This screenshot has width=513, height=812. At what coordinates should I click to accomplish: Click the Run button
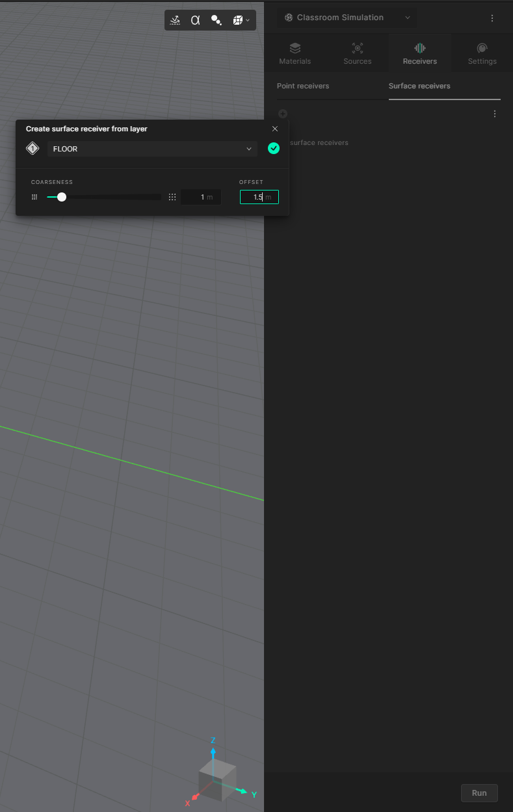[x=479, y=792]
